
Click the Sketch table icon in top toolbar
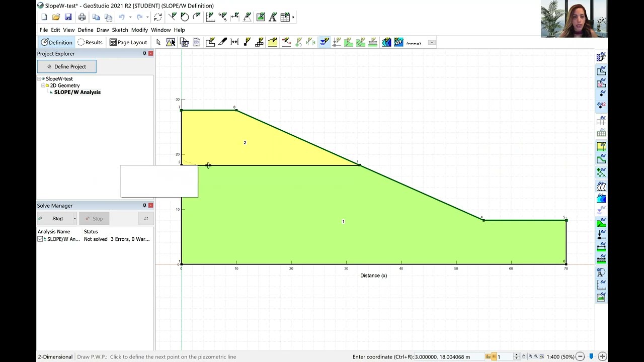click(x=285, y=17)
